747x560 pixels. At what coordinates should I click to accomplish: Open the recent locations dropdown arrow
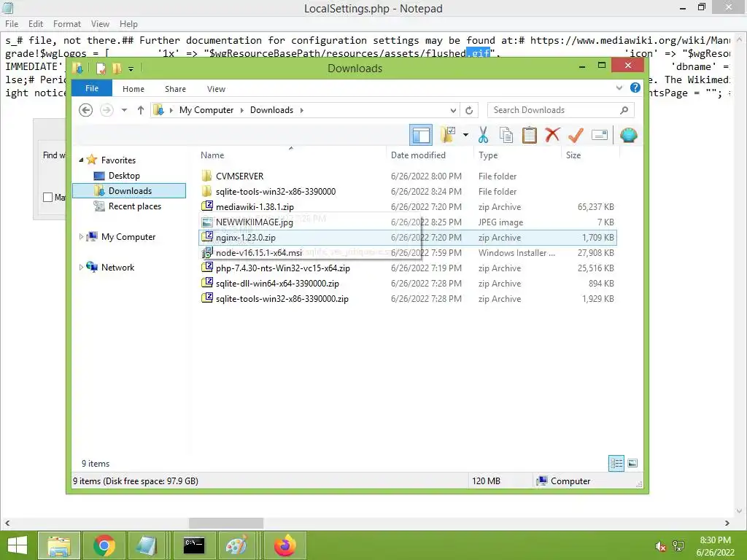(124, 110)
